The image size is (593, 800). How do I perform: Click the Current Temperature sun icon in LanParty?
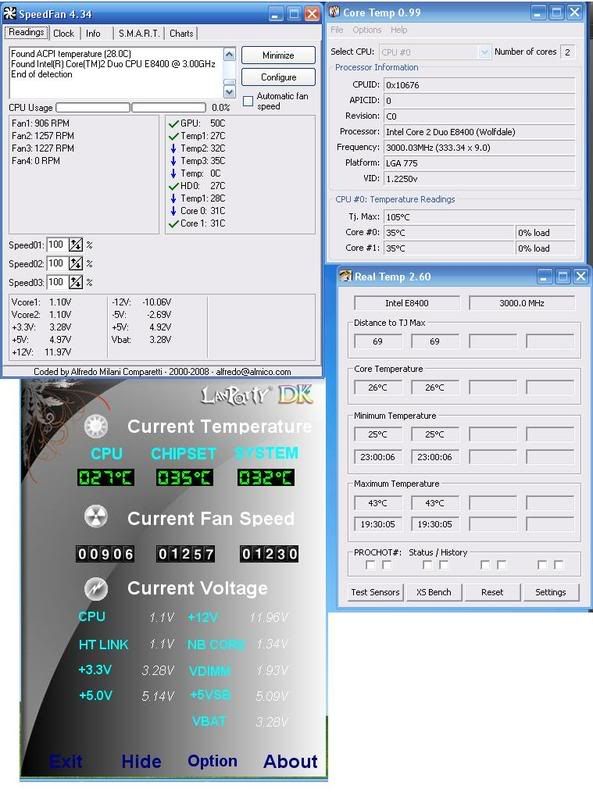96,426
